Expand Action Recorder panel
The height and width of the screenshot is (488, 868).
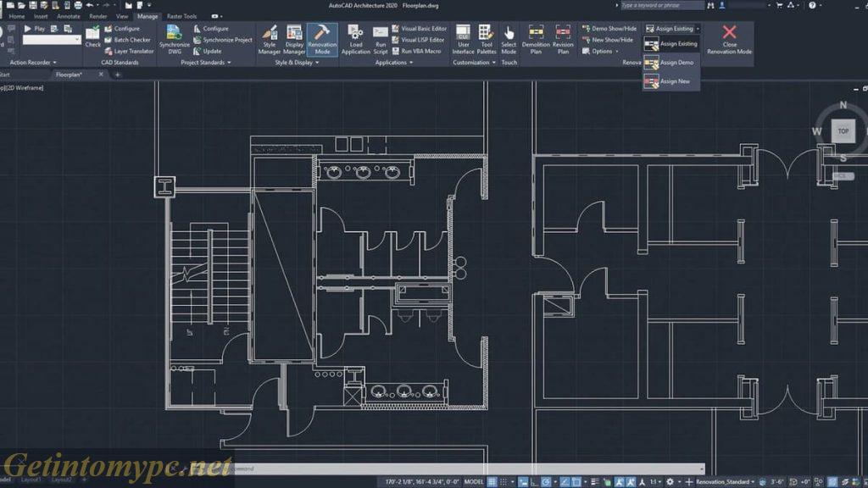[33, 63]
